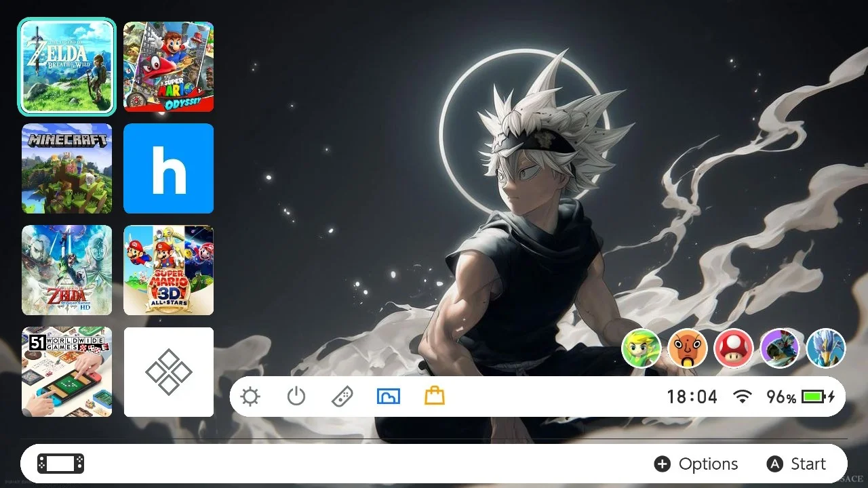The height and width of the screenshot is (488, 868).
Task: Open the All Software diamond-grid tile
Action: point(168,371)
